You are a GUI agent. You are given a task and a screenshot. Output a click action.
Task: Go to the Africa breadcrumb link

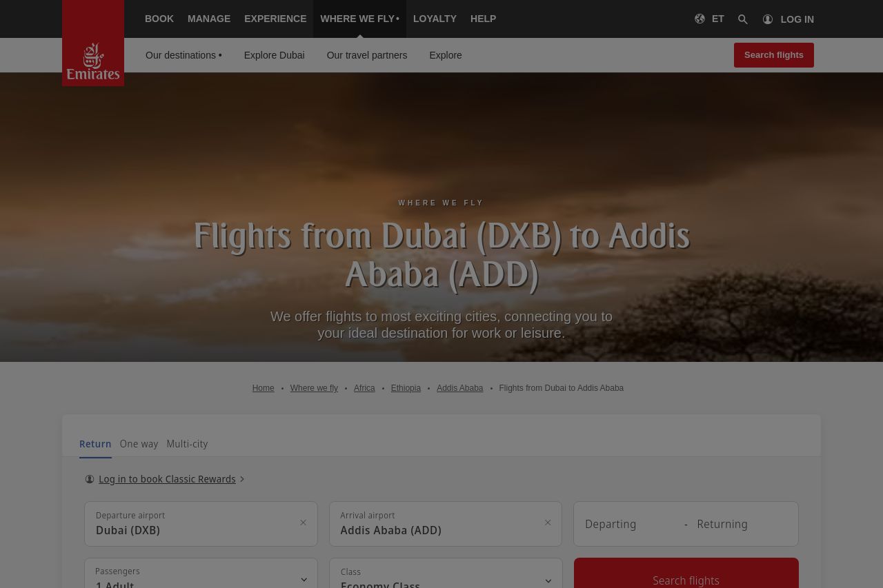click(x=364, y=388)
